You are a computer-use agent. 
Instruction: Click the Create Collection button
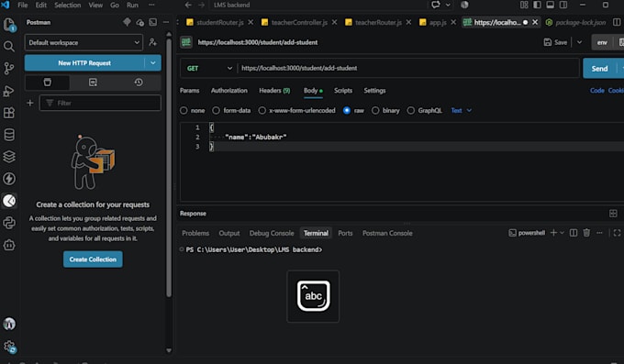click(x=93, y=259)
